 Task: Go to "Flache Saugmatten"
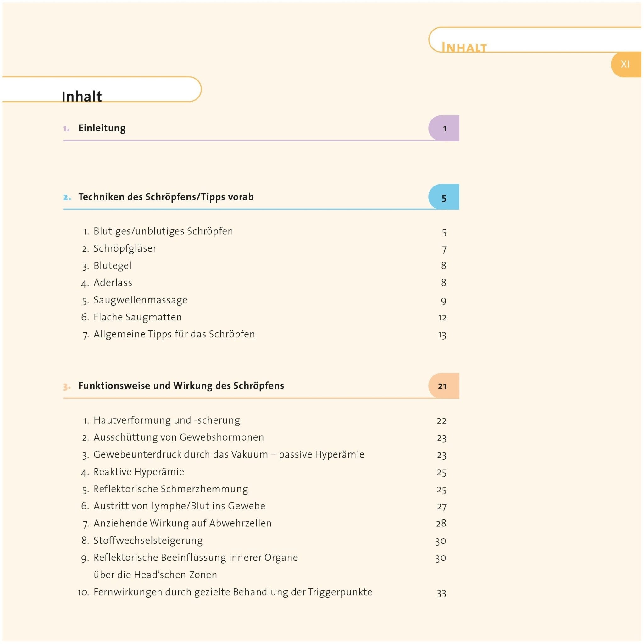coord(138,317)
